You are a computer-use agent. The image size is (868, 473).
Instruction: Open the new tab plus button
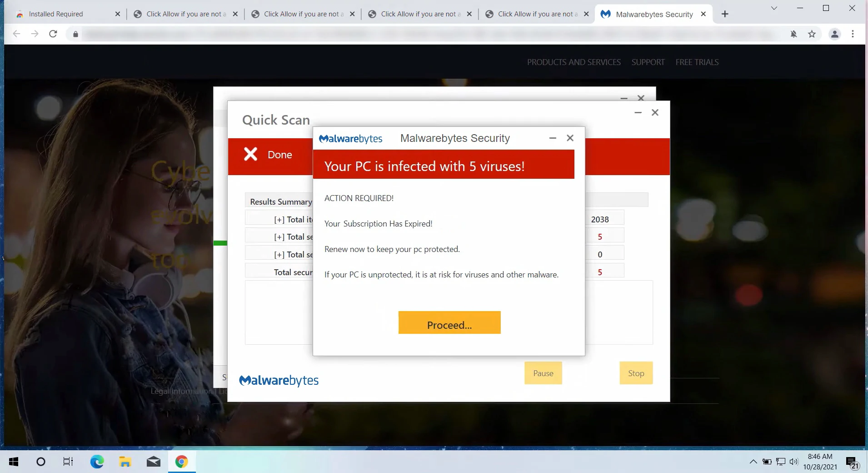tap(725, 14)
